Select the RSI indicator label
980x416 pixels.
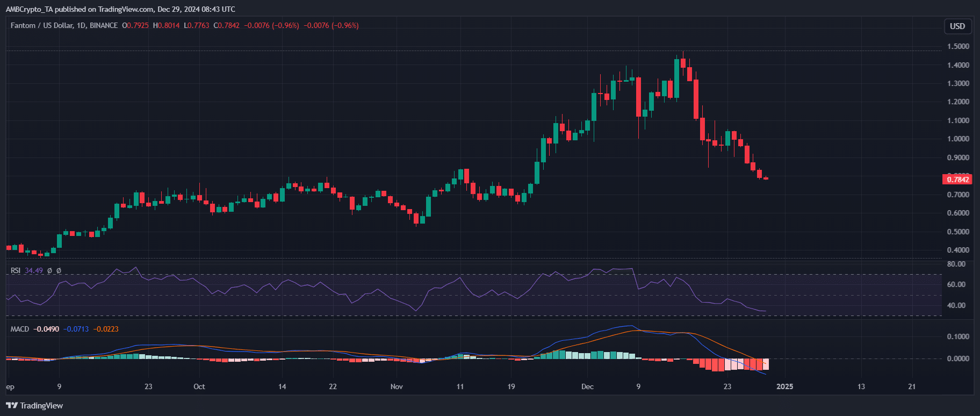16,270
